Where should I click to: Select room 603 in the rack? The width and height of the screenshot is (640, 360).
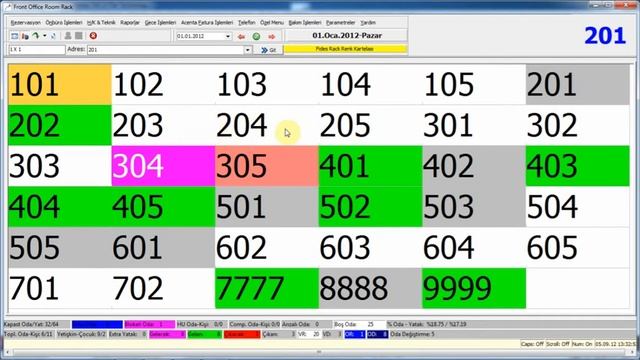(370, 247)
